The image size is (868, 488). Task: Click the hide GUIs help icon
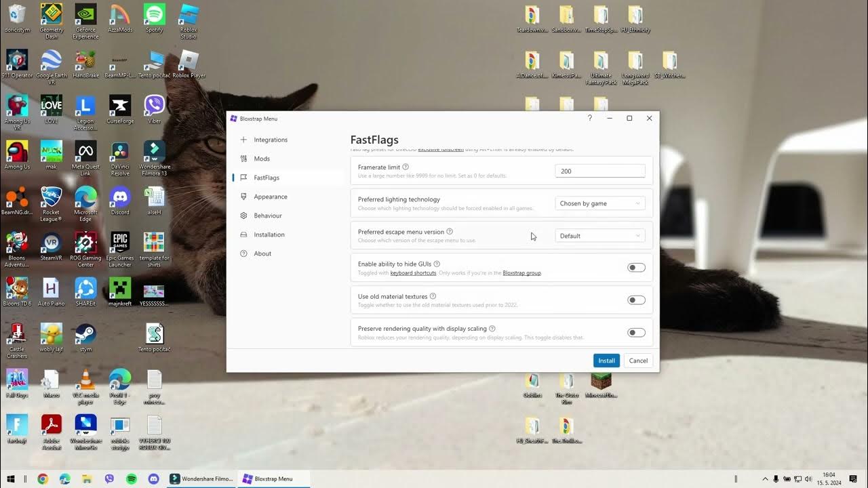[x=437, y=264]
